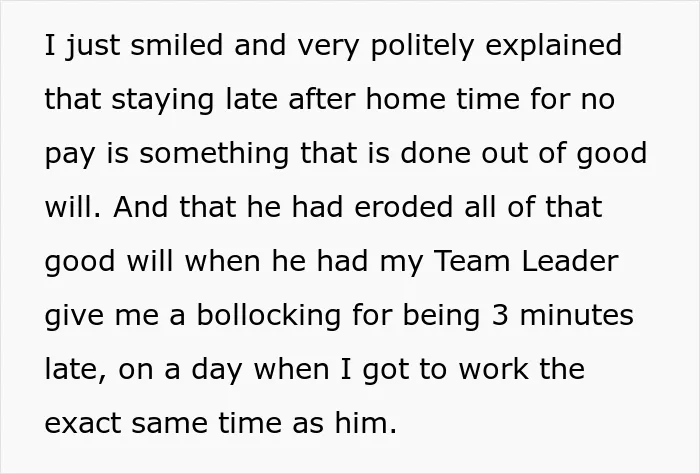
Task: Click the word 'minutes' at line end
Action: coord(577,315)
